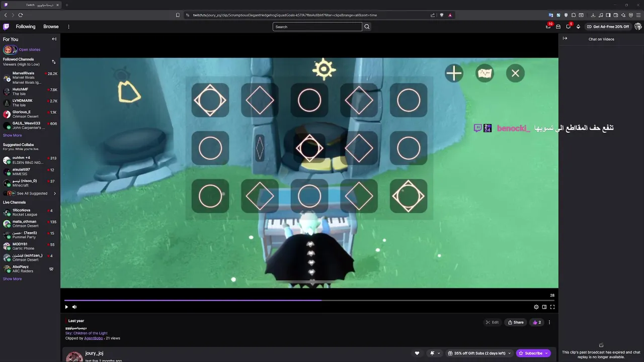Bookmark this page in address bar
The width and height of the screenshot is (644, 362).
(x=178, y=15)
